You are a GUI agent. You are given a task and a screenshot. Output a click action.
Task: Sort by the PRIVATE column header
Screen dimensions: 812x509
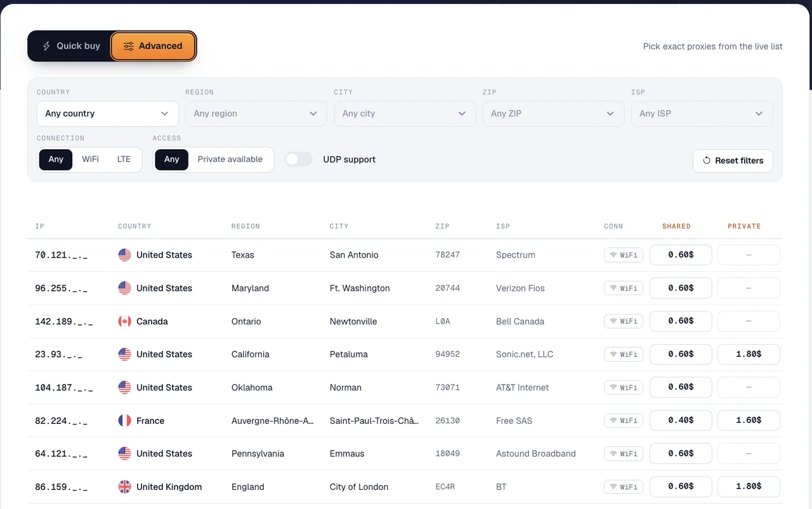[744, 226]
